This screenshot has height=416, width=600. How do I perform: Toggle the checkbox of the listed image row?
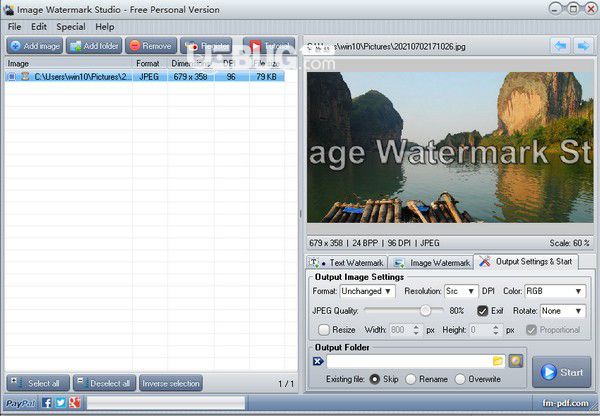[x=12, y=77]
